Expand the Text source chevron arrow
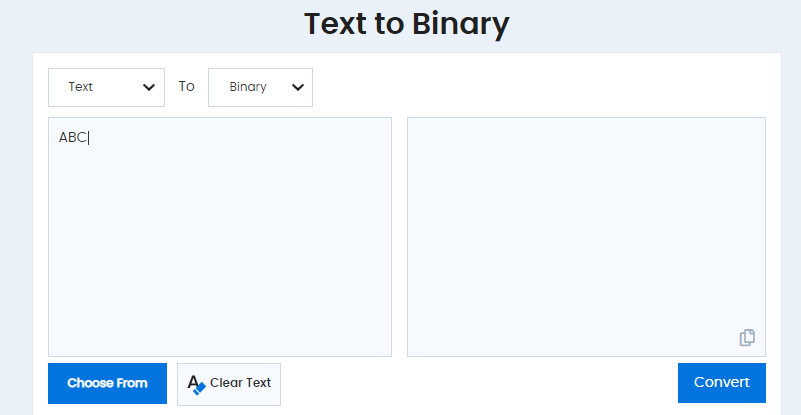Viewport: 801px width, 415px height. 149,87
